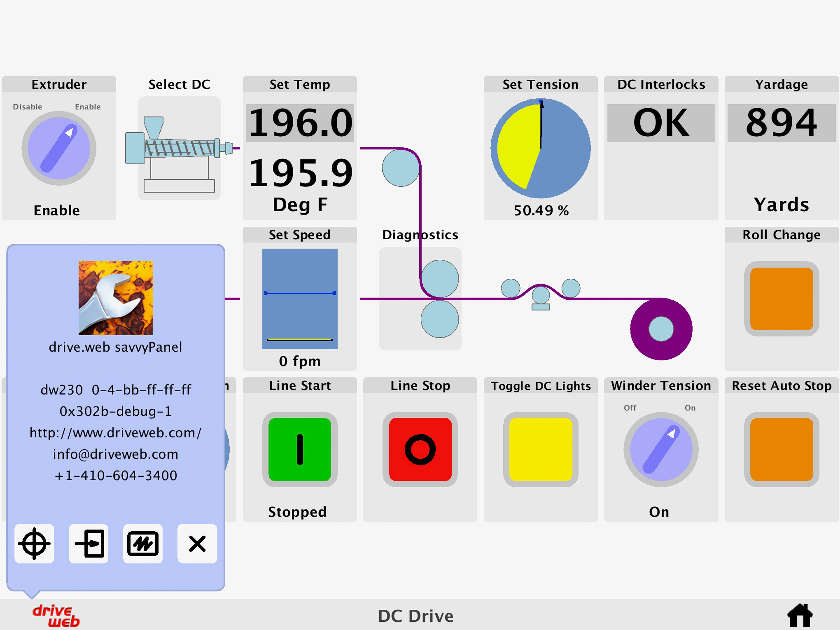Screen dimensions: 840x630
Task: Click the purple winder roll graphic
Action: point(661,329)
